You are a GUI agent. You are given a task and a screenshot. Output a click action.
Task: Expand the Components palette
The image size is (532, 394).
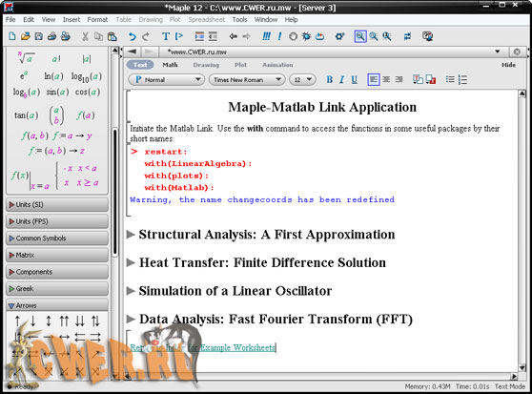click(57, 272)
